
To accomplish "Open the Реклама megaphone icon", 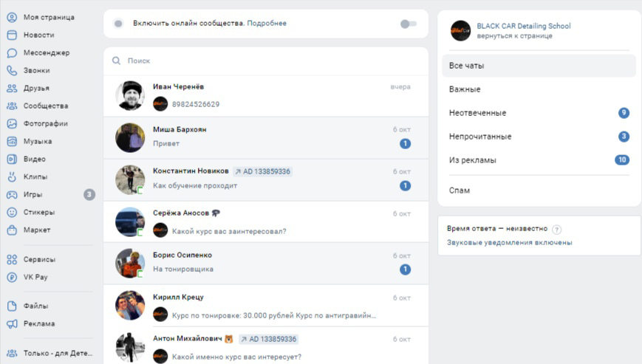I will pyautogui.click(x=12, y=323).
